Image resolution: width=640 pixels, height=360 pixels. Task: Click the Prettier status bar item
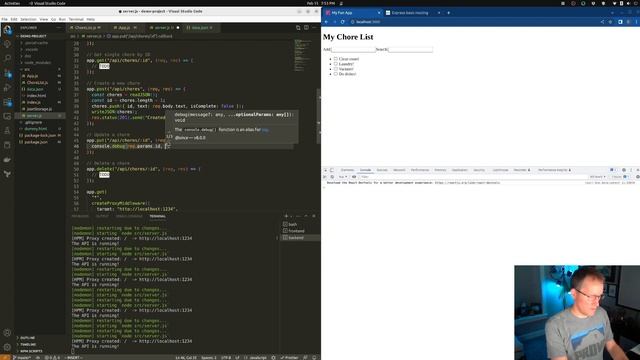point(290,358)
